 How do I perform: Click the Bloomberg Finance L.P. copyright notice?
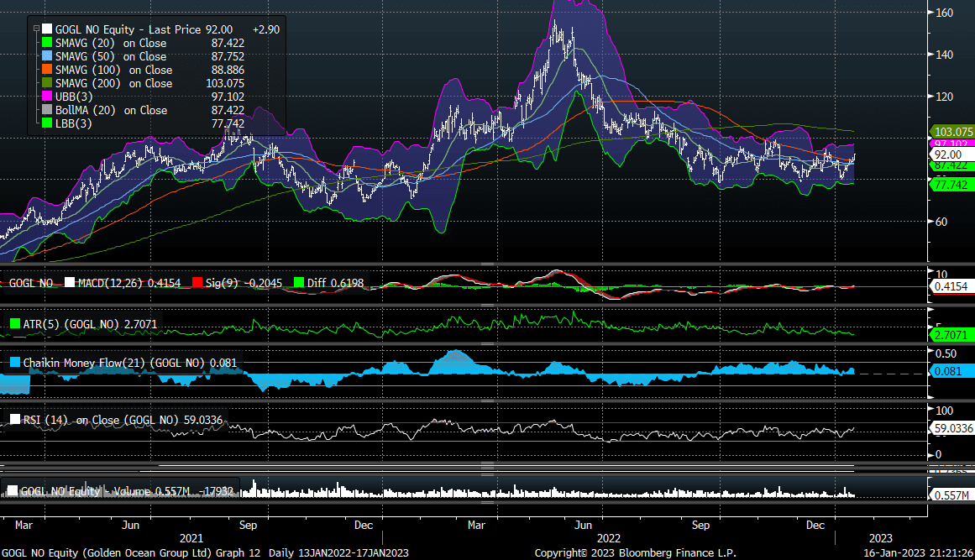636,552
